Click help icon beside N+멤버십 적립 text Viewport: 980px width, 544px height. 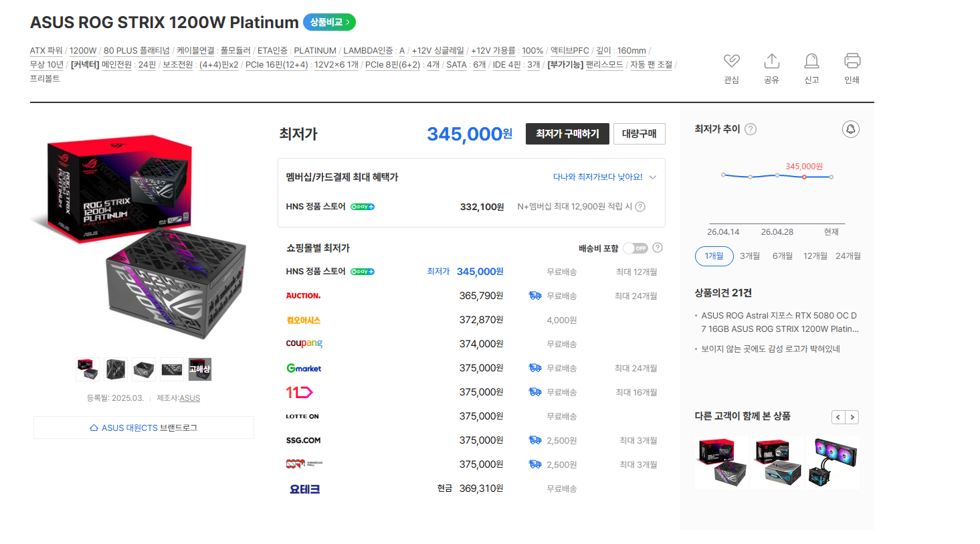[640, 207]
